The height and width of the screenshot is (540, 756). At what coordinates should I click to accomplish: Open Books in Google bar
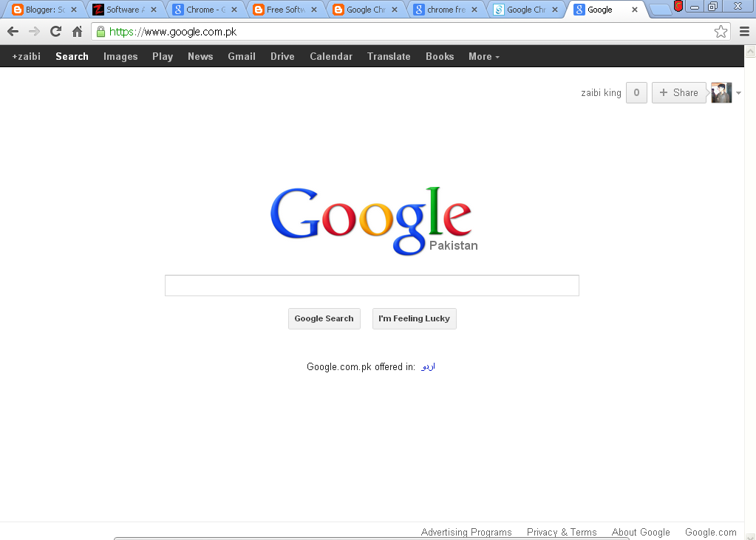[440, 56]
